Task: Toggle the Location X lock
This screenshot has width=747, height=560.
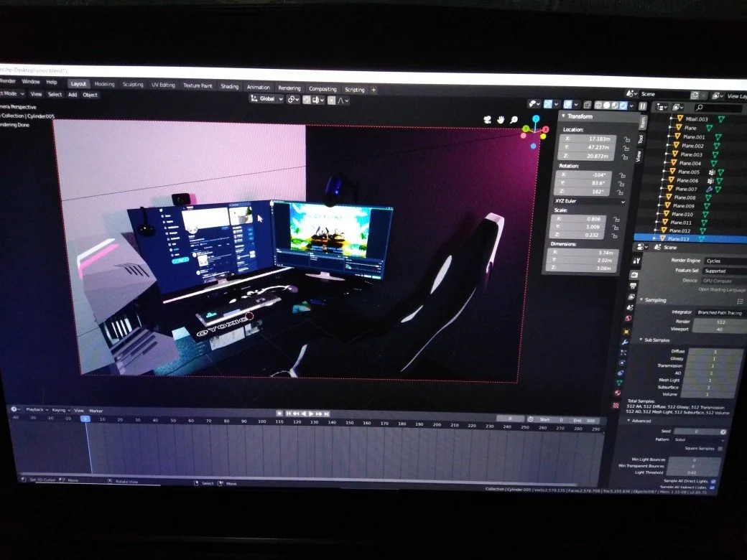Action: 627,139
